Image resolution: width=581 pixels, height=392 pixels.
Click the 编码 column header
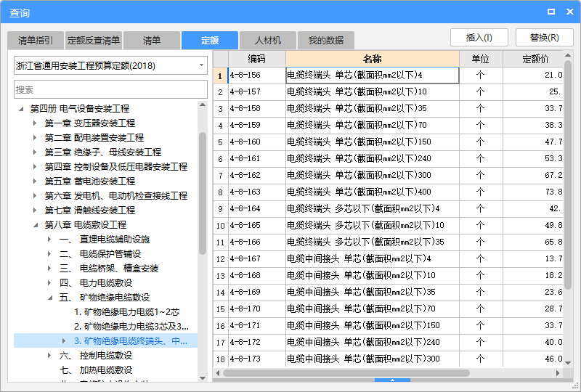click(257, 59)
